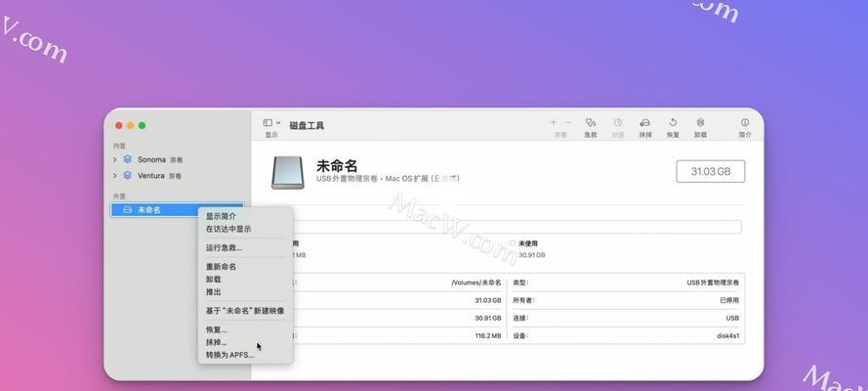868x391 pixels.
Task: Choose 推出 from context menu
Action: point(213,291)
